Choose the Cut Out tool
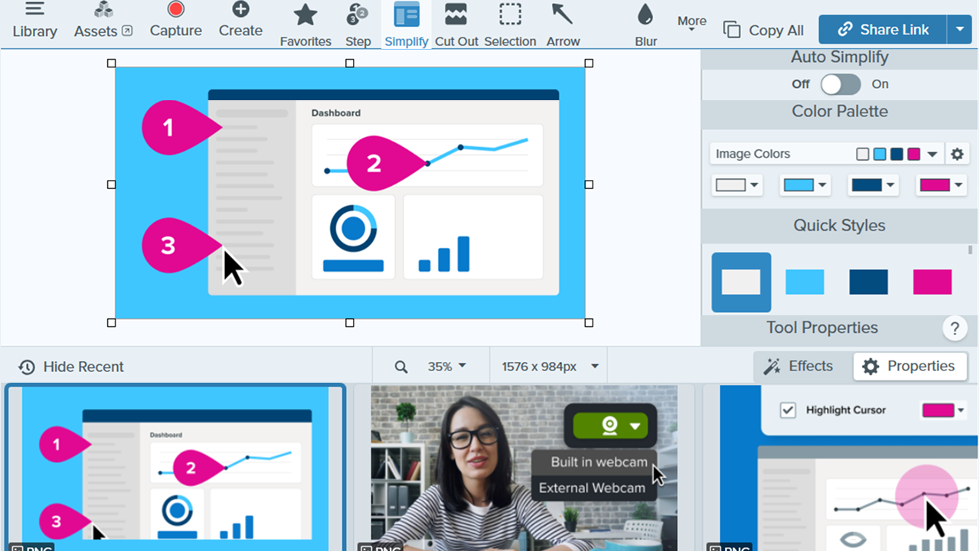 coord(456,24)
